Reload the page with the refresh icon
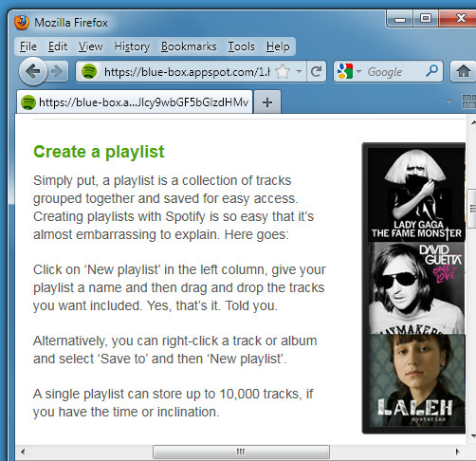The width and height of the screenshot is (476, 461). click(x=316, y=71)
